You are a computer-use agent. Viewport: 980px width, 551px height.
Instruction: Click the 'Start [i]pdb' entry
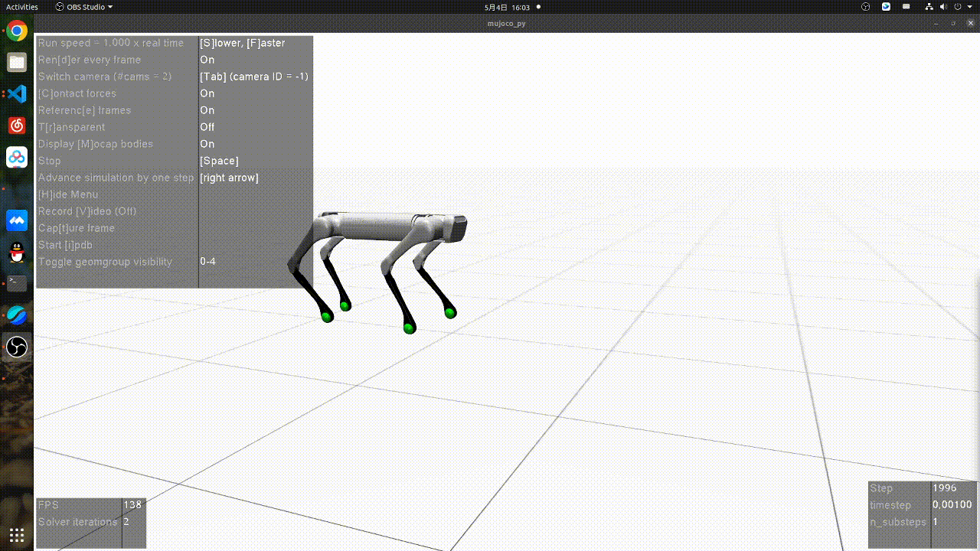tap(65, 245)
